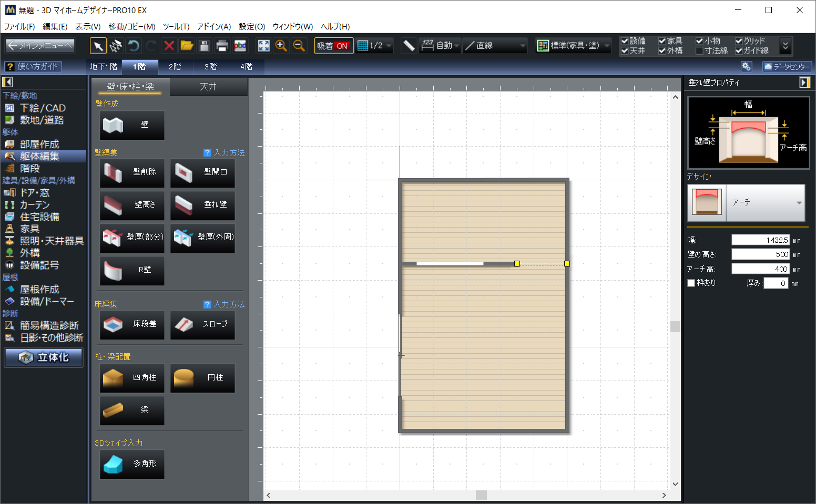
Task: Open file with the folder icon
Action: click(x=187, y=46)
